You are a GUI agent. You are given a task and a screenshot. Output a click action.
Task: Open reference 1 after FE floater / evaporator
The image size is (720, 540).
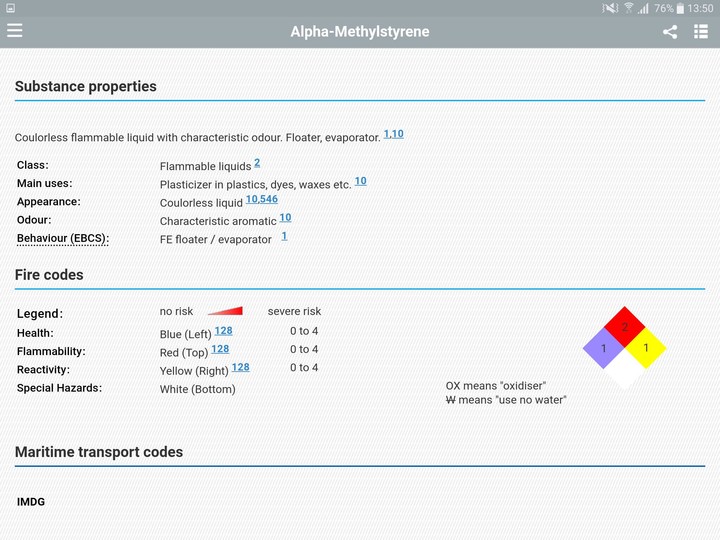[284, 236]
